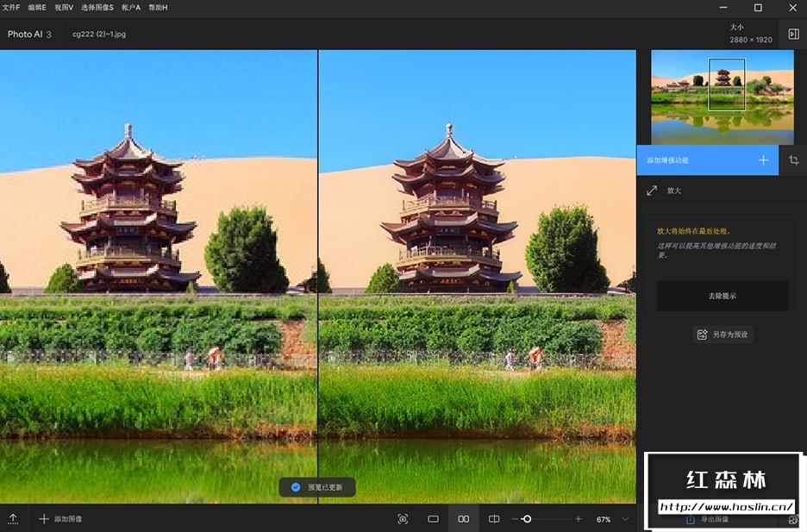
Task: Click the navigator preview thumbnail
Action: tap(723, 97)
